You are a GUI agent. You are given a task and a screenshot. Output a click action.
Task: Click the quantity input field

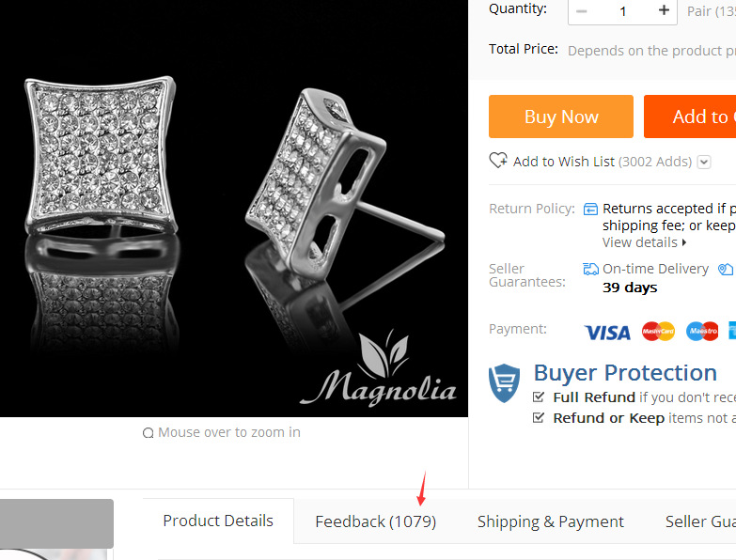coord(623,10)
